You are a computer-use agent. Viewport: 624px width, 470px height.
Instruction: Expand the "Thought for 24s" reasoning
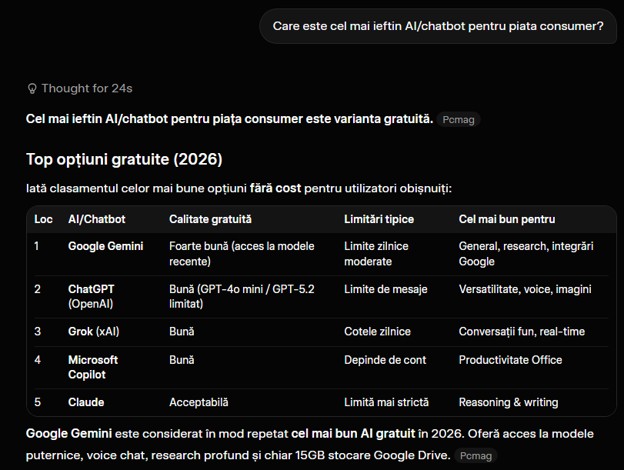point(80,88)
